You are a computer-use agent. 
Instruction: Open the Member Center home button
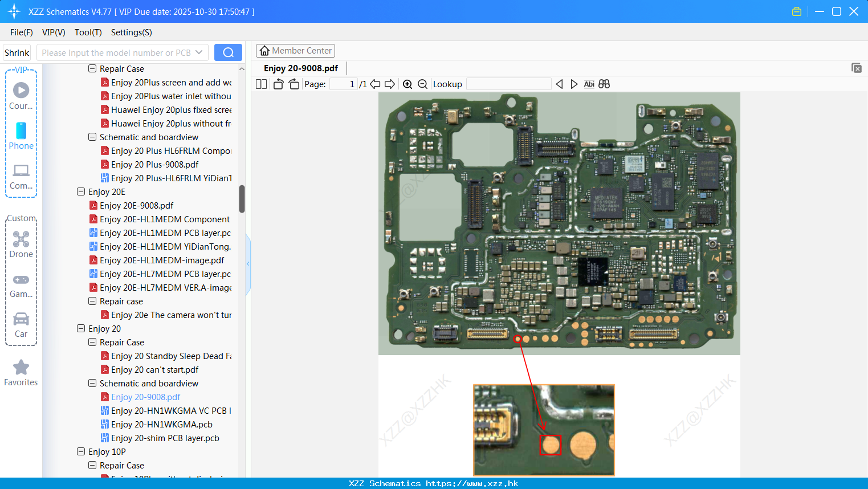tap(295, 51)
